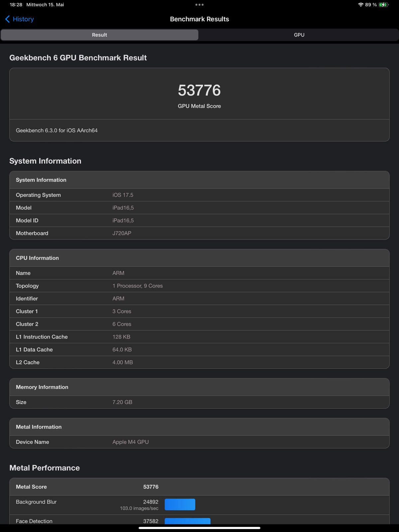Tap the Wi-Fi status icon

pos(361,5)
